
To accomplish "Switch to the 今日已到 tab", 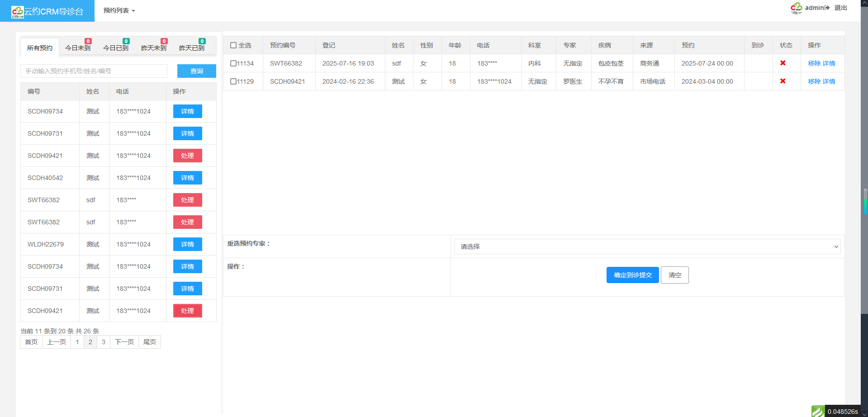I will coord(115,48).
